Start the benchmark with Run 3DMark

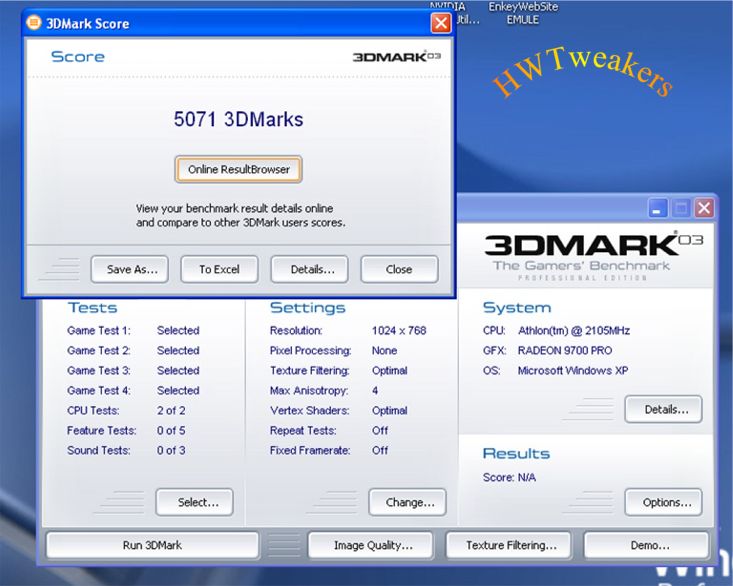pos(152,545)
